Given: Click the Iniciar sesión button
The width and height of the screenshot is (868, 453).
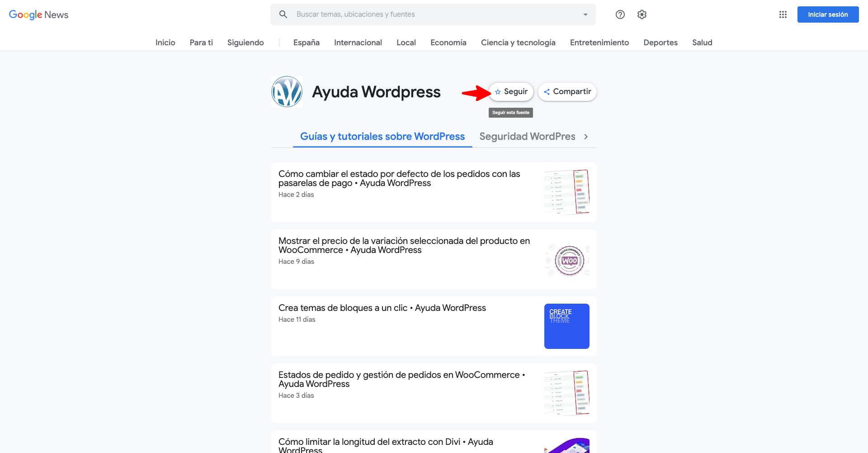Looking at the screenshot, I should pos(828,14).
